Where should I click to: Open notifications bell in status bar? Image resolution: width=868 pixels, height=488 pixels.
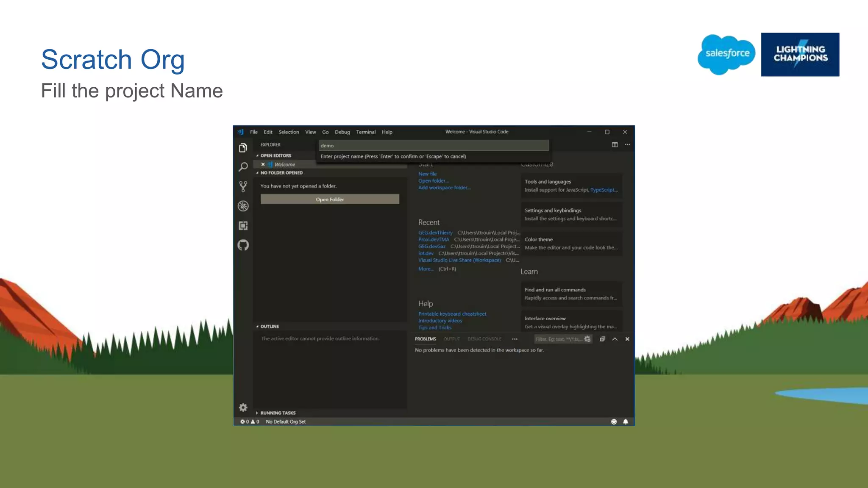tap(625, 421)
